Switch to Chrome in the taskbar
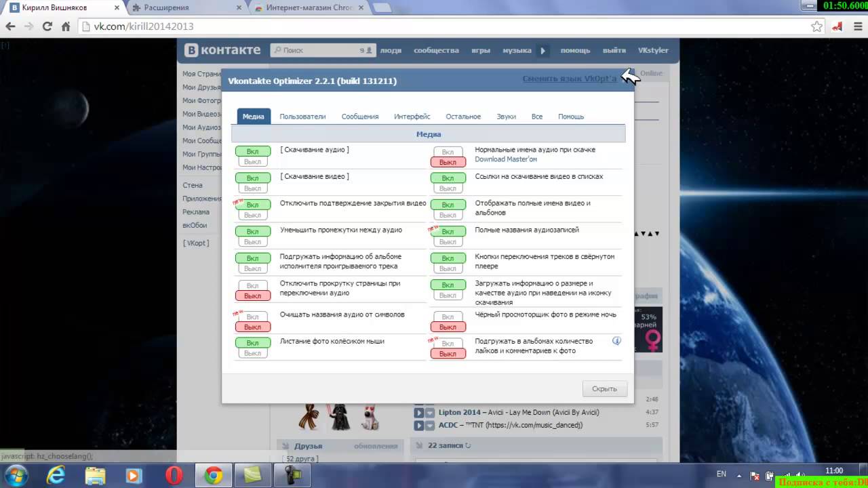The height and width of the screenshot is (488, 868). 214,476
